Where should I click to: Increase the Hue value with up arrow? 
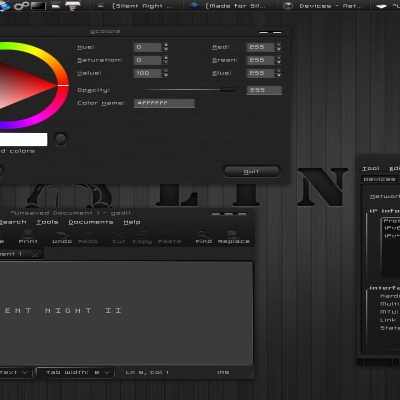coord(166,45)
